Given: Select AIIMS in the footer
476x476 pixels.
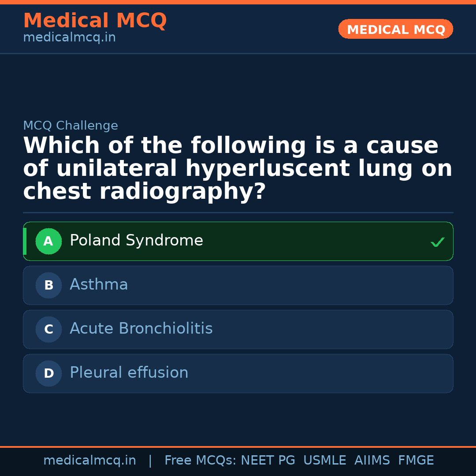Looking at the screenshot, I should pyautogui.click(x=372, y=461).
